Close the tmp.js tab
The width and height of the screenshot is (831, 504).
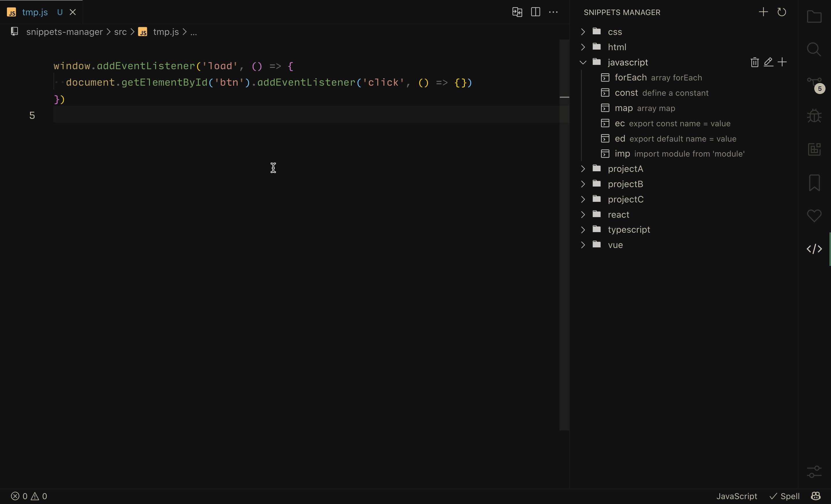click(x=72, y=12)
